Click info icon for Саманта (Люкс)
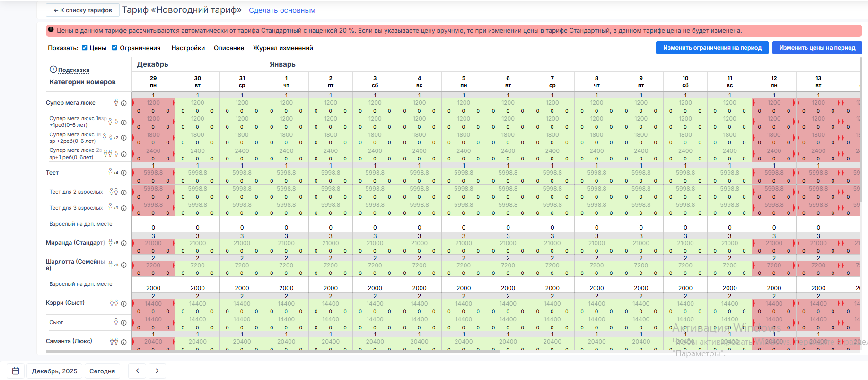 tap(123, 342)
